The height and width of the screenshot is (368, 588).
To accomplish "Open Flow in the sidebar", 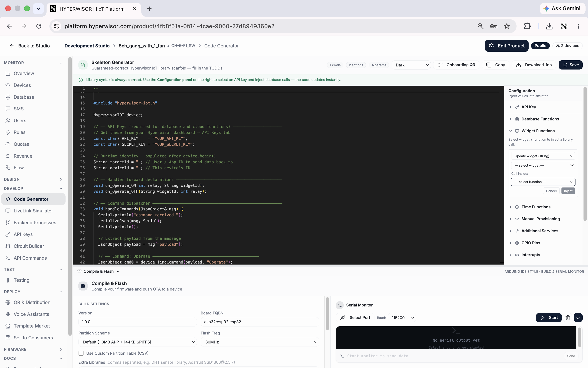I will 33,168.
